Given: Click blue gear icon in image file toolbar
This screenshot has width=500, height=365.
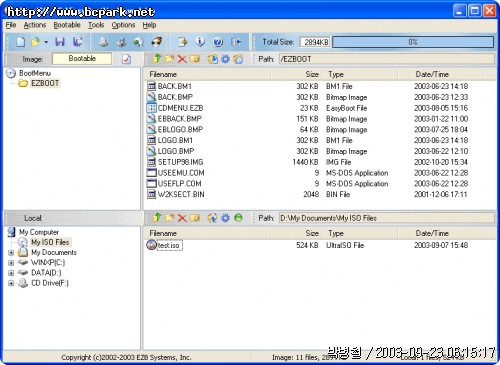Looking at the screenshot, I should 226,59.
